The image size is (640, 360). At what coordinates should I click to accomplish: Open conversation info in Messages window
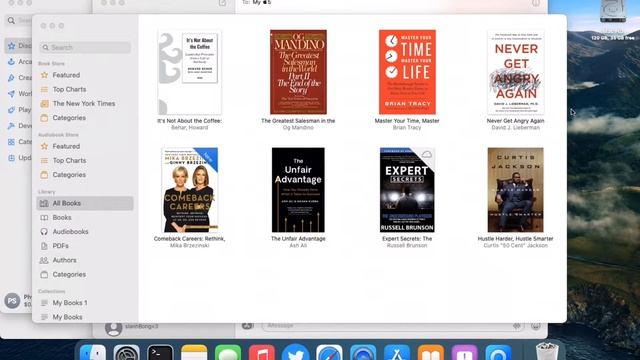536,3
